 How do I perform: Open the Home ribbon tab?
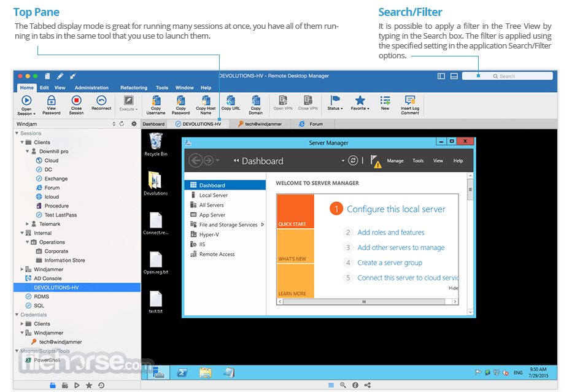pyautogui.click(x=26, y=88)
